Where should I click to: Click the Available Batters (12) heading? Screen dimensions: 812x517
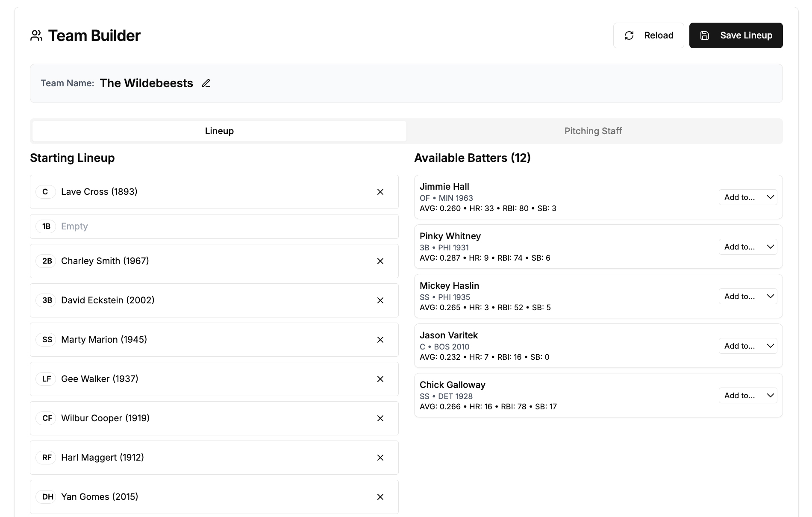472,158
